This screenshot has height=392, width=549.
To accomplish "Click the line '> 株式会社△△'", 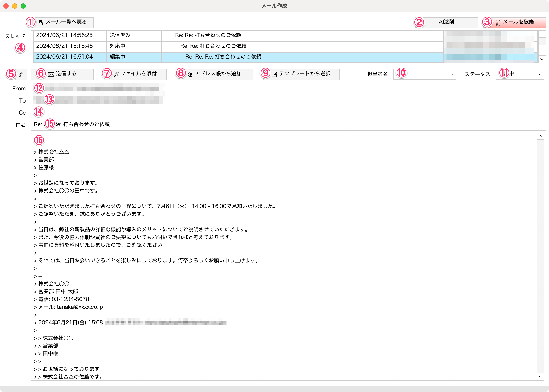I will (x=51, y=152).
